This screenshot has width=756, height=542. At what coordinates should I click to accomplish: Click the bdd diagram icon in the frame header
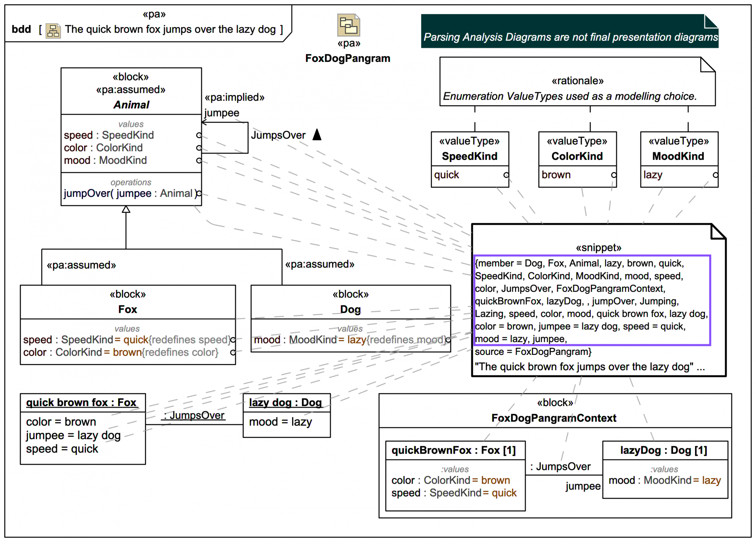(x=53, y=30)
